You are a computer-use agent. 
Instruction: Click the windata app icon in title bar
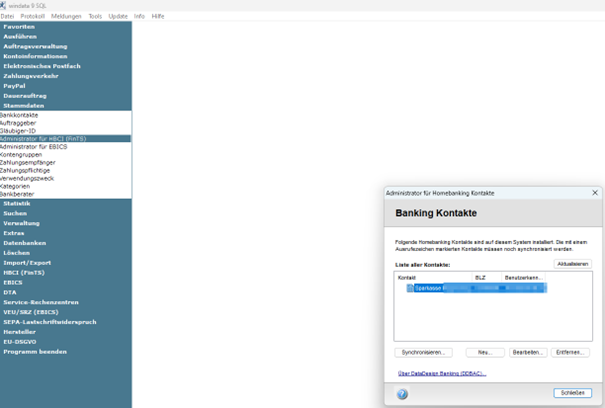point(3,6)
